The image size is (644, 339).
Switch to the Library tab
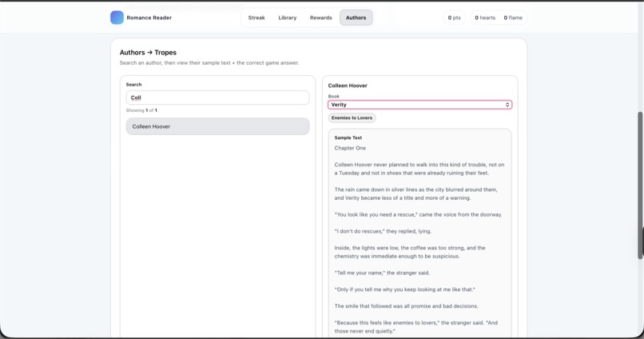[287, 18]
